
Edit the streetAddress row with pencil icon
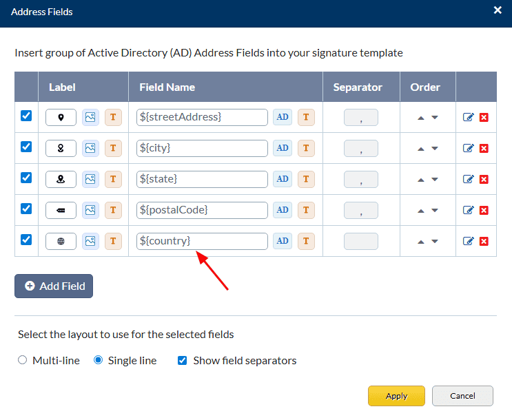[469, 118]
